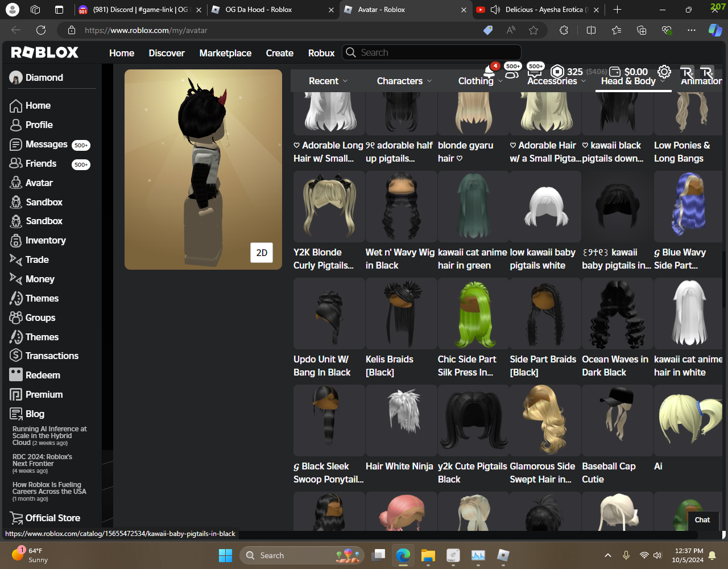Open the Discover nav item
728x569 pixels.
click(167, 53)
